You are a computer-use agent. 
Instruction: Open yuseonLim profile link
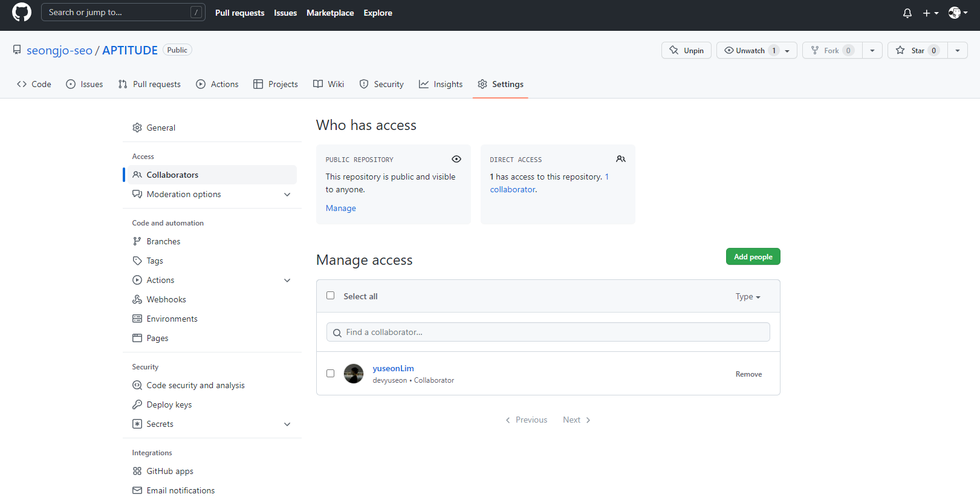point(394,368)
